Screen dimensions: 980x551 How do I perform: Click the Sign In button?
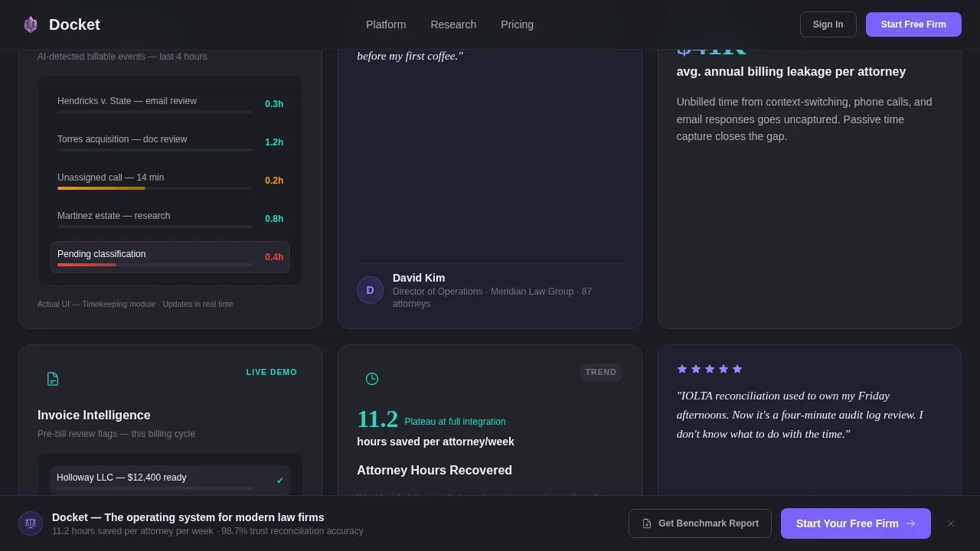[x=828, y=24]
